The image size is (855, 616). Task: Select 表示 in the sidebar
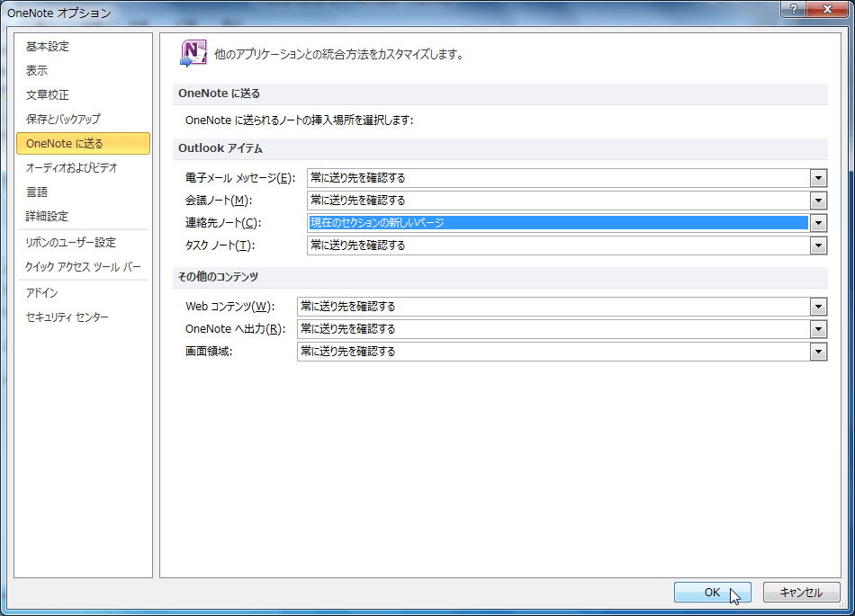pos(83,71)
